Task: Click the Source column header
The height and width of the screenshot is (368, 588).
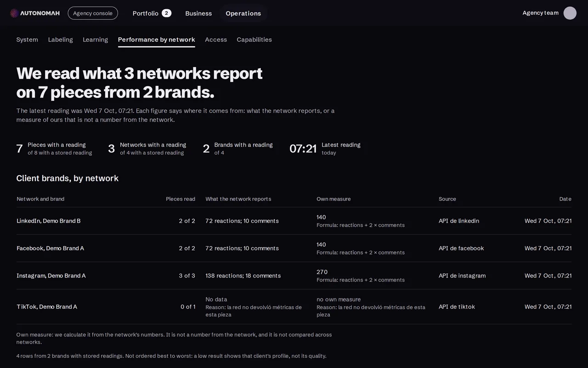Action: coord(447,199)
